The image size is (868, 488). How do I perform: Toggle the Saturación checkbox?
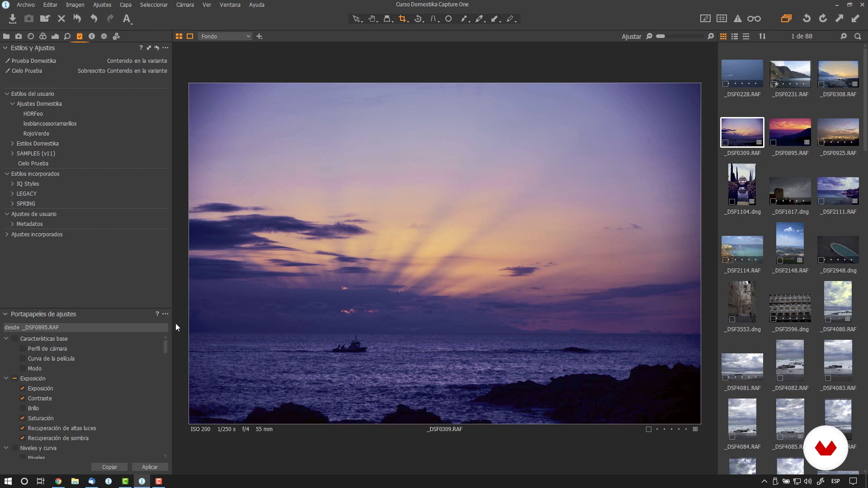(23, 418)
